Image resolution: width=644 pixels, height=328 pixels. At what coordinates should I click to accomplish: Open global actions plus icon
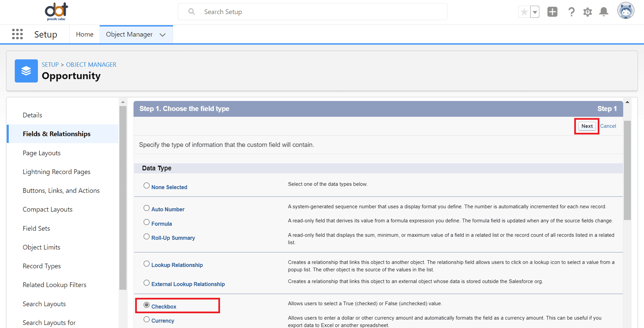[552, 12]
